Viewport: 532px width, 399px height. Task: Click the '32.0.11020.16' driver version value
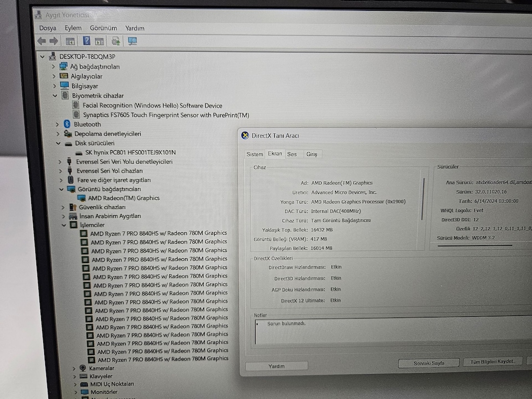490,192
